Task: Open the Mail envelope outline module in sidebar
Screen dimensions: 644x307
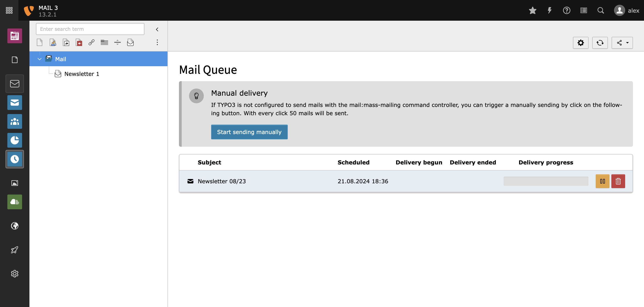Action: click(14, 83)
